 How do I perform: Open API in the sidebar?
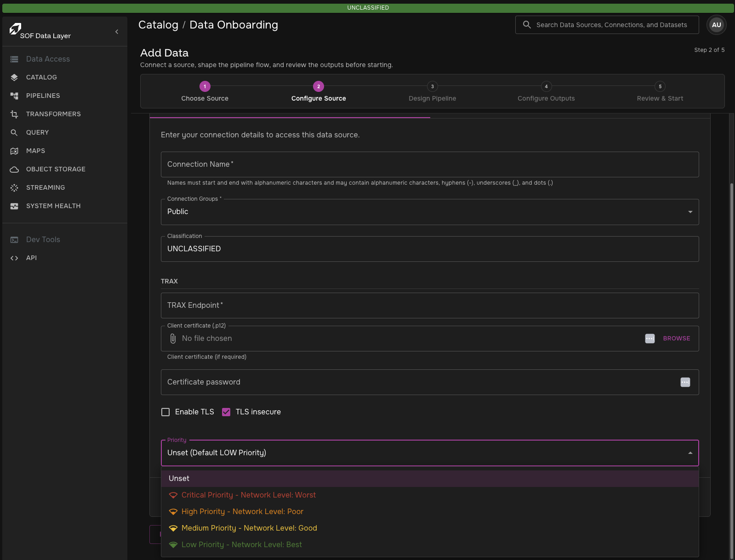tap(65, 258)
